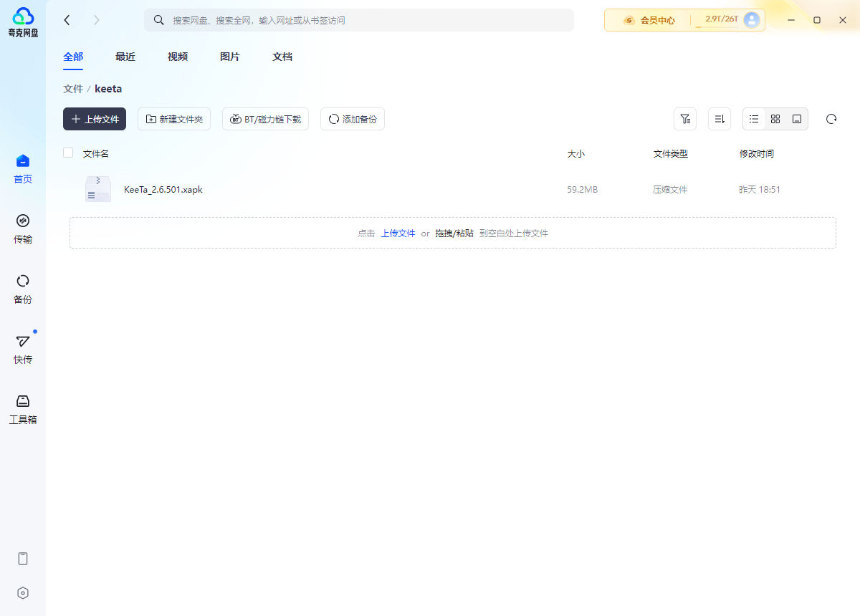Click the refresh icon in toolbar
This screenshot has height=616, width=860.
(x=831, y=119)
